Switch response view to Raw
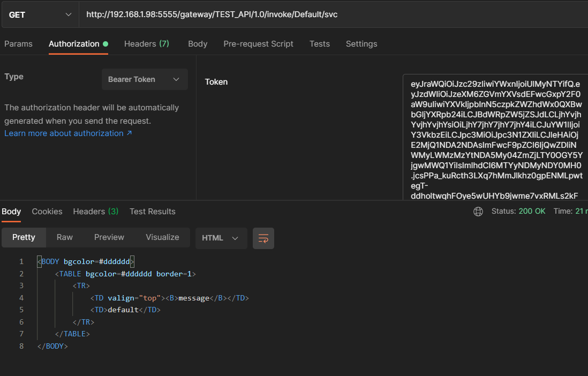Image resolution: width=588 pixels, height=376 pixels. 65,237
